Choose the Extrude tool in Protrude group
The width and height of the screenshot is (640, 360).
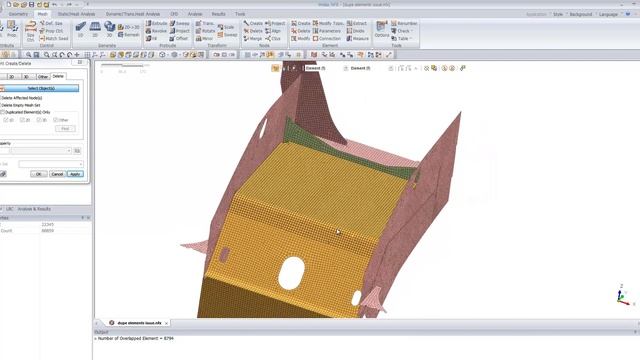[x=156, y=23]
